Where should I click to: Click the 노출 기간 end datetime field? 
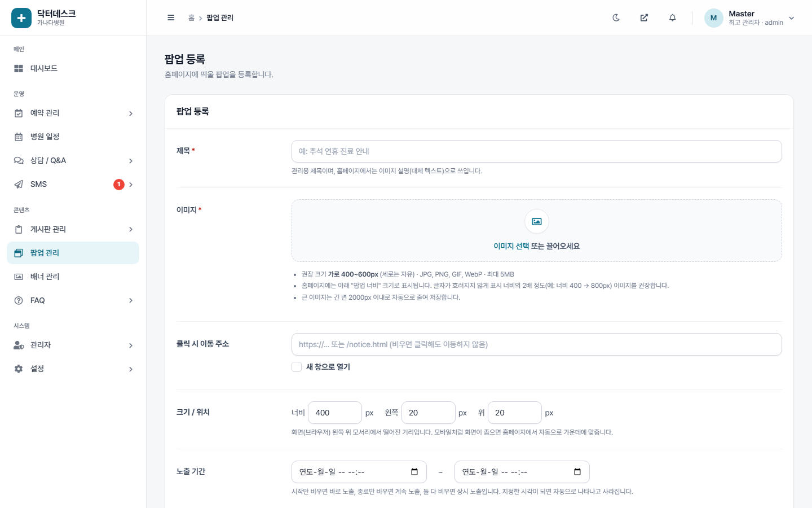pos(522,472)
